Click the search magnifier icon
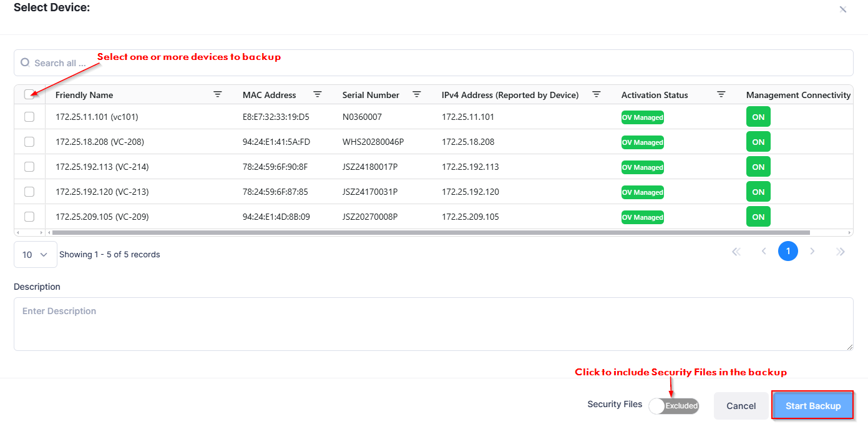Image resolution: width=868 pixels, height=429 pixels. click(x=25, y=62)
